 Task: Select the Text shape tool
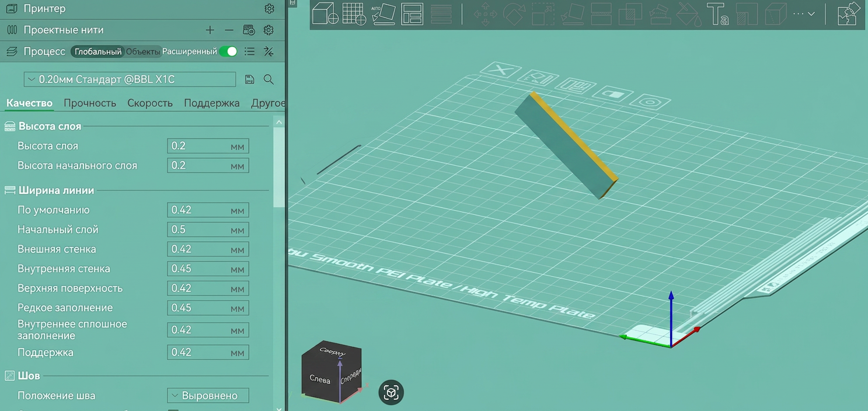pyautogui.click(x=717, y=14)
